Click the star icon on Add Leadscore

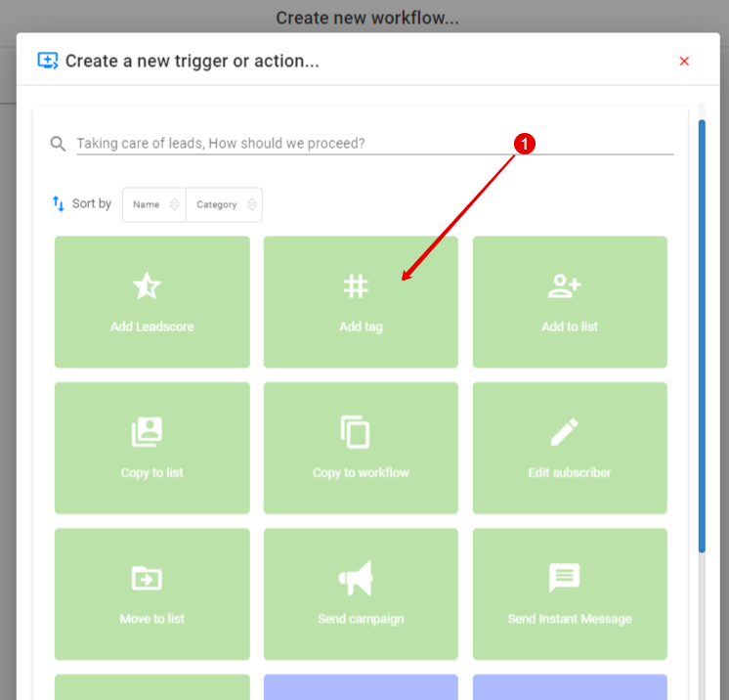click(x=147, y=285)
